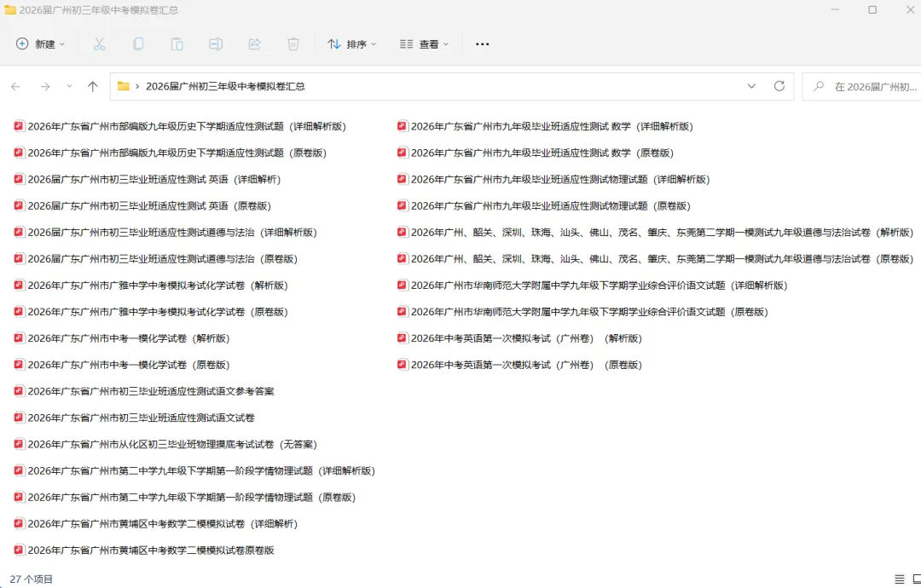Click 2026届广州初三年级中考模拟卷汇总 breadcrumb

(x=225, y=86)
